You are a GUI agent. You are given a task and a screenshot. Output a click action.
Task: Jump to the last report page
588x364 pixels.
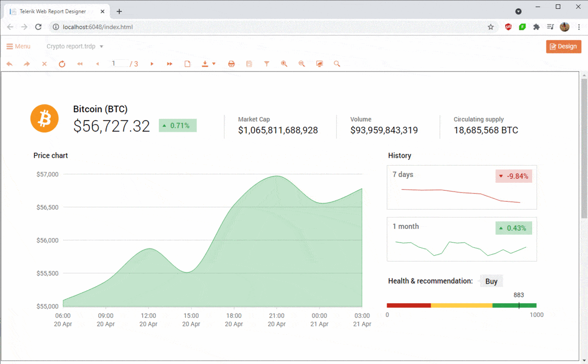(x=170, y=64)
